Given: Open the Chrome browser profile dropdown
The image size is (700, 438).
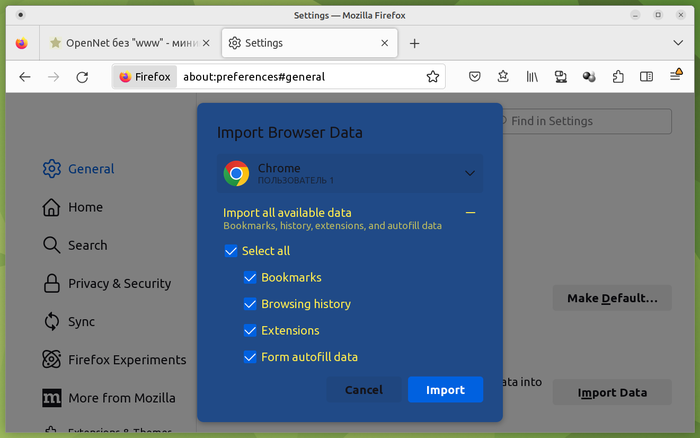Looking at the screenshot, I should click(x=350, y=174).
